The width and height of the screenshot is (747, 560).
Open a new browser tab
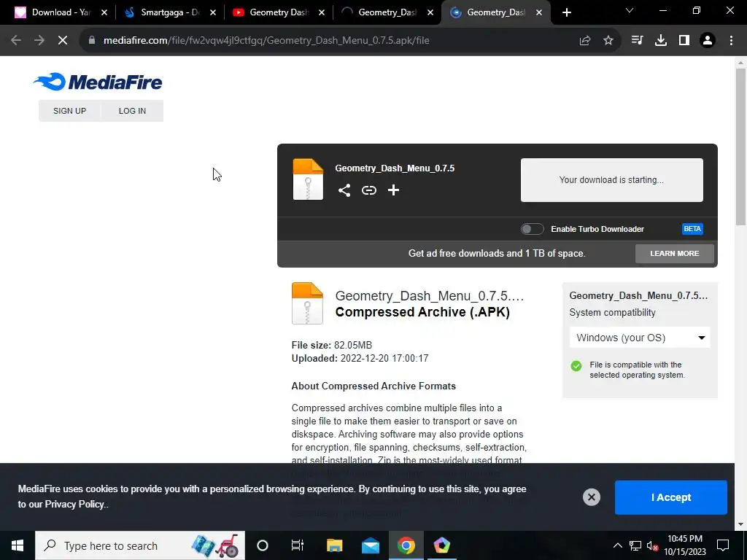click(x=566, y=12)
